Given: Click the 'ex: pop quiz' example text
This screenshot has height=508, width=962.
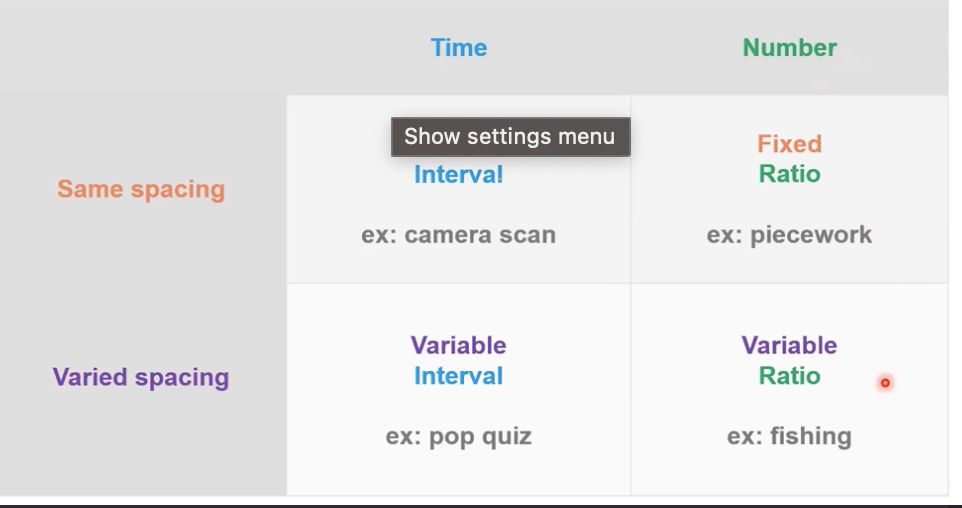Looking at the screenshot, I should pyautogui.click(x=458, y=437).
